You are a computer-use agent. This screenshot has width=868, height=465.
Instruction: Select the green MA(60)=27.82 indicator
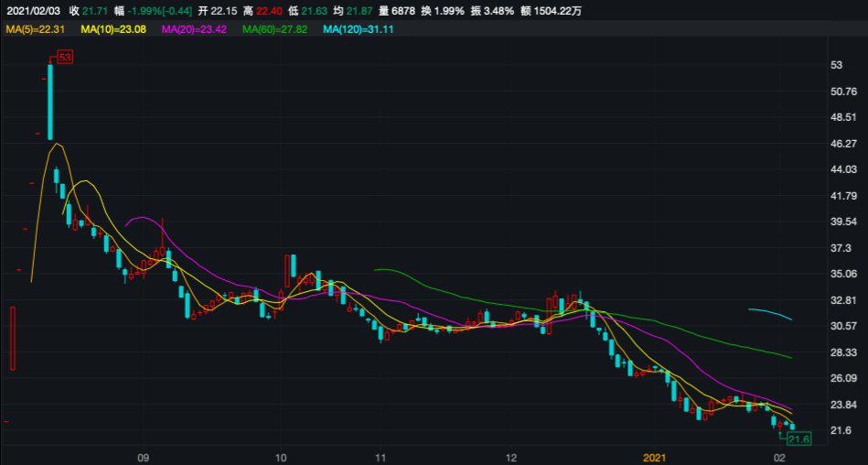click(274, 29)
